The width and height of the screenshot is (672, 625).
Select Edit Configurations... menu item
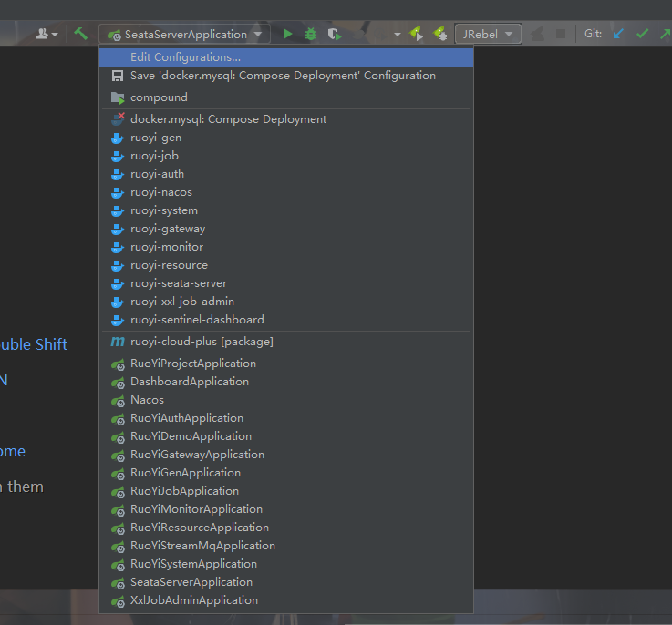pyautogui.click(x=185, y=57)
